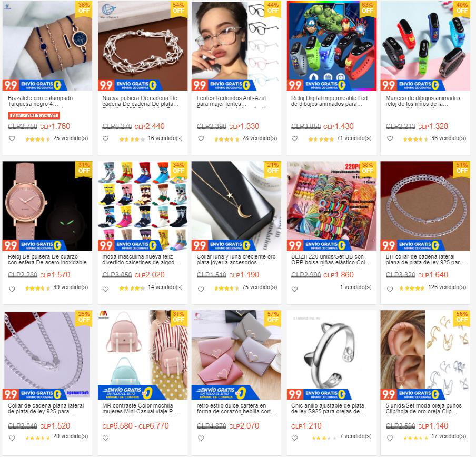The height and width of the screenshot is (457, 476).
Task: Like the pink quartz wristwatch via heart
Action: click(x=12, y=289)
